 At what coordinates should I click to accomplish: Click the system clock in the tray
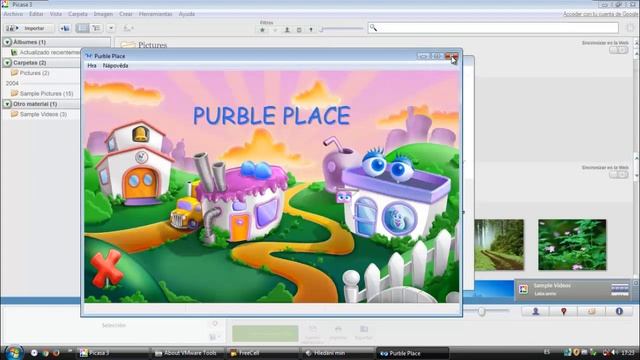pyautogui.click(x=628, y=352)
